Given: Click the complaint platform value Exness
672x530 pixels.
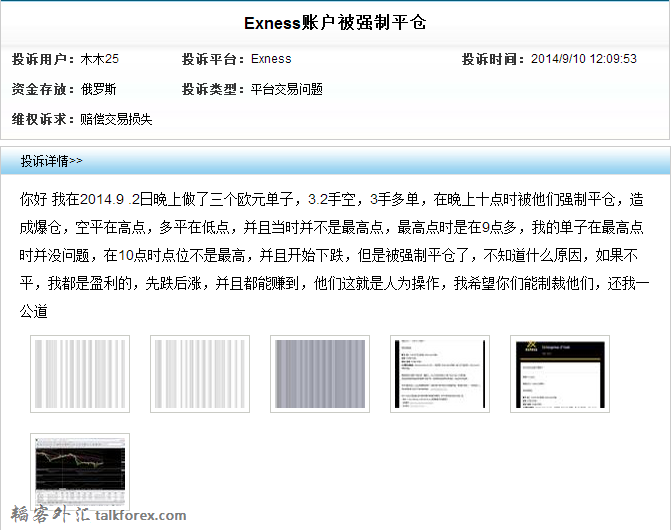Looking at the screenshot, I should (x=271, y=59).
